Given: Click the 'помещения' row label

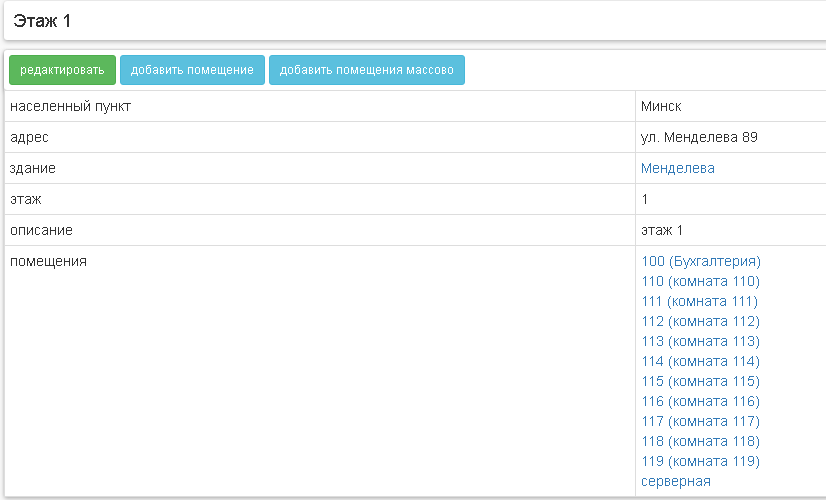Looking at the screenshot, I should [x=48, y=261].
